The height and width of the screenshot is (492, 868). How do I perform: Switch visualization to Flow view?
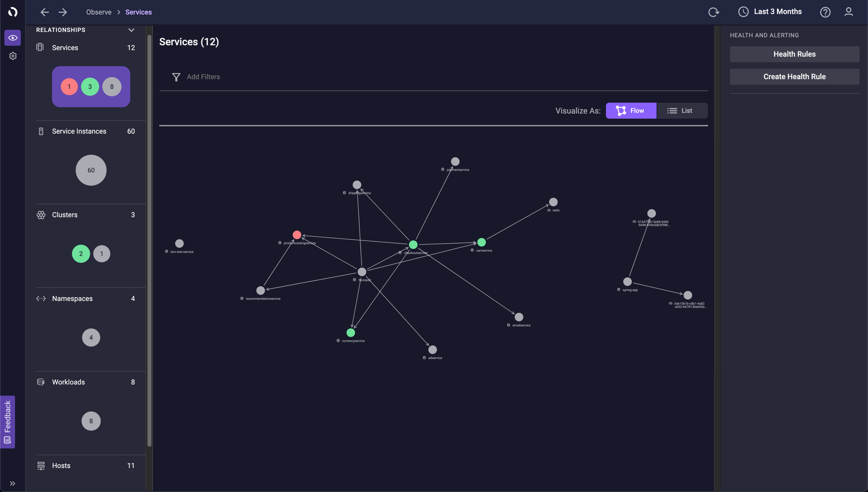[x=631, y=110]
